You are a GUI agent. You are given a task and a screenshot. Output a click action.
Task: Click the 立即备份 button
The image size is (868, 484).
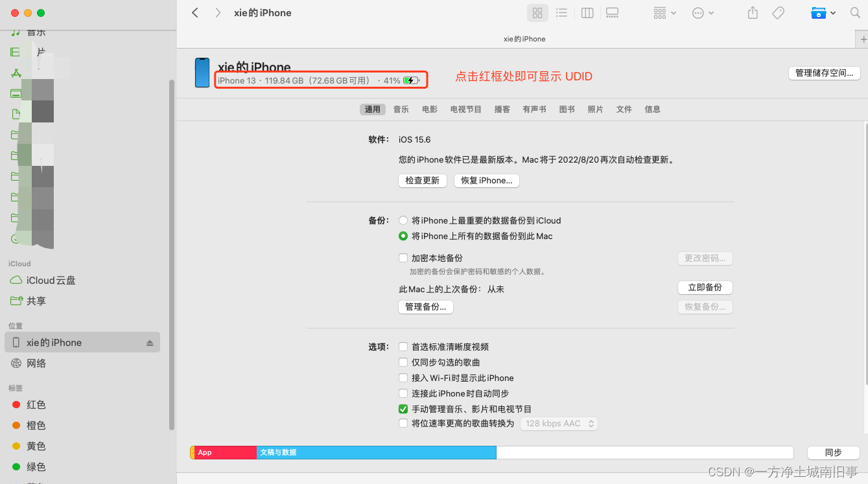[x=705, y=288]
